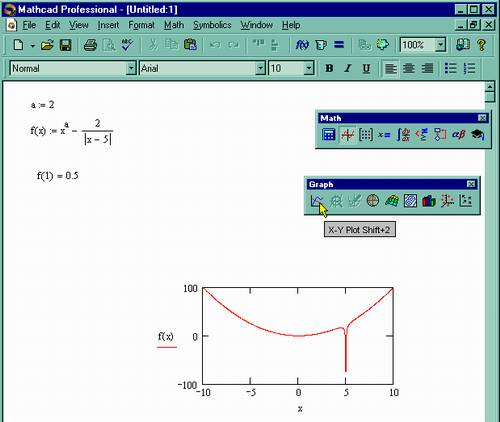Toggle italic formatting

(348, 68)
